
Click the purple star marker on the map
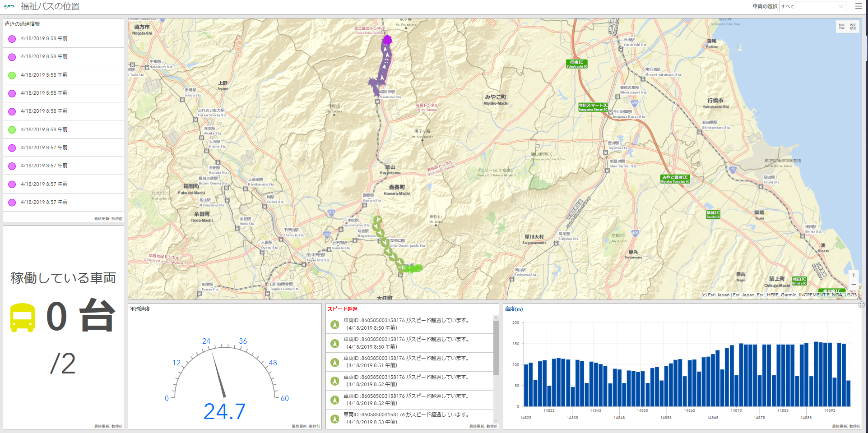tap(373, 83)
